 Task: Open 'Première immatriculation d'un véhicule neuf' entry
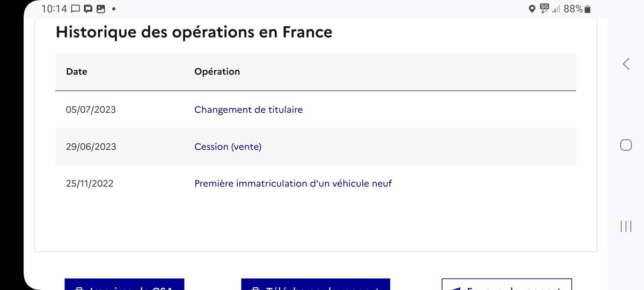[x=293, y=184]
